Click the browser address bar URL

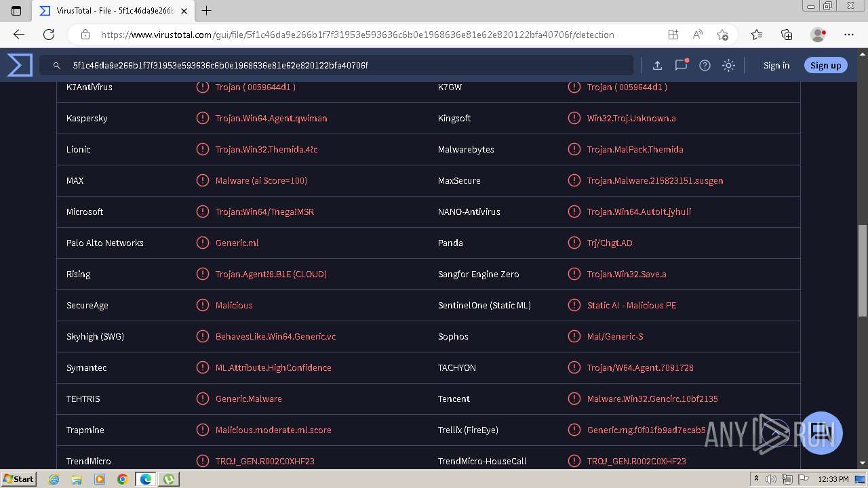coord(357,35)
